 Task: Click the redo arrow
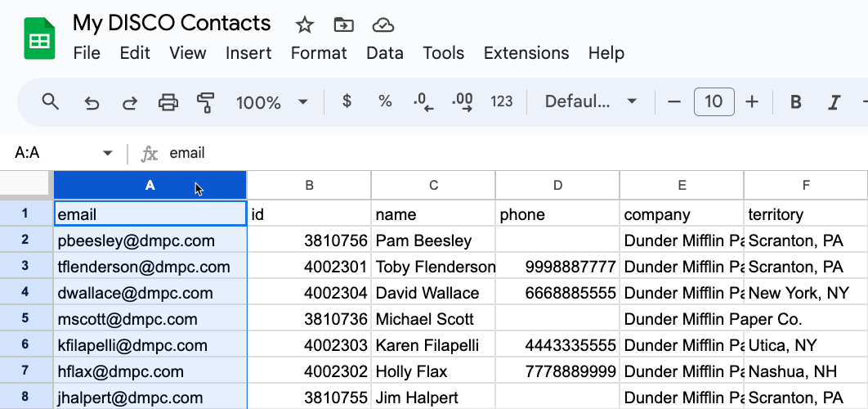129,102
